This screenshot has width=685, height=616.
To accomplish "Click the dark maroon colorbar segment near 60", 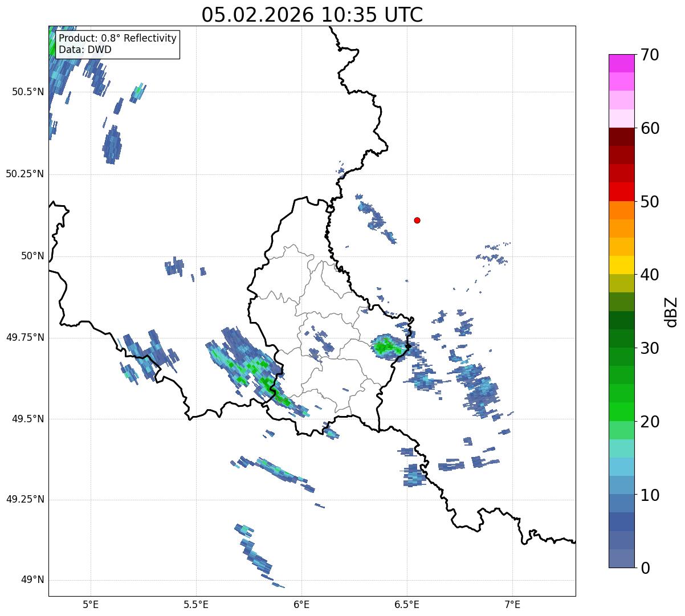I will 622,137.
